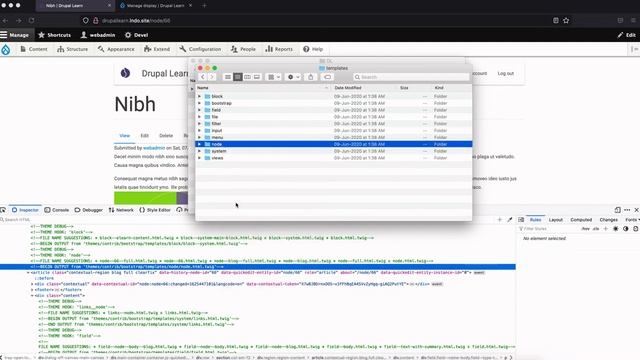Click devtools eyedropper color picker icon
Viewport: 640px width, 360px height.
coord(510,220)
